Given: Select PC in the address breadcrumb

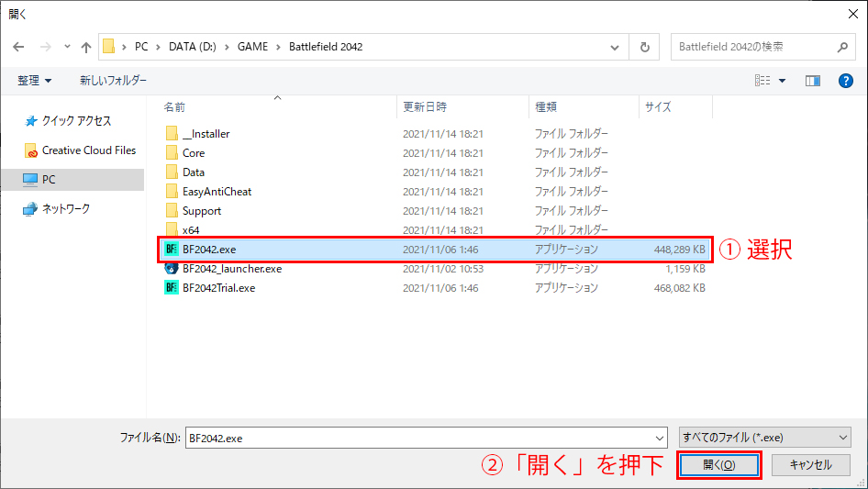Looking at the screenshot, I should point(141,47).
